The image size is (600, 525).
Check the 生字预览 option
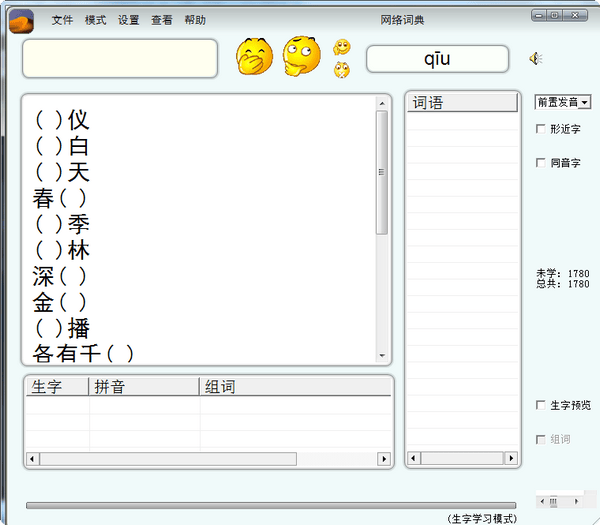541,405
